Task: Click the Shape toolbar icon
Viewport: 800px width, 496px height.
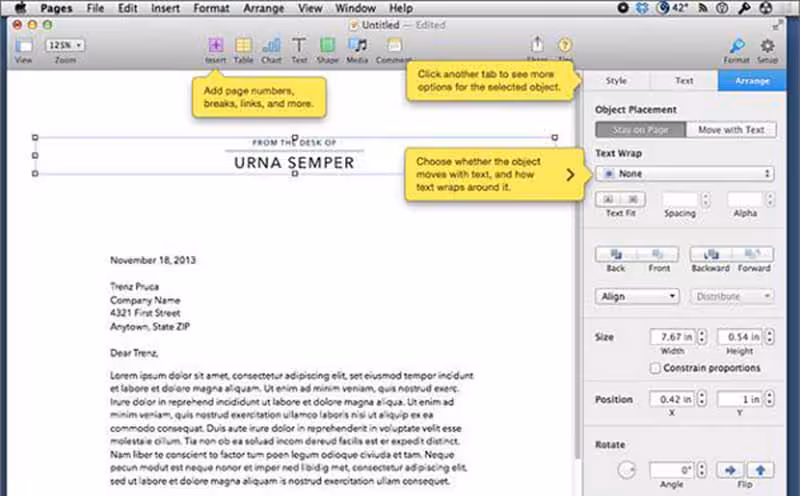Action: [328, 45]
